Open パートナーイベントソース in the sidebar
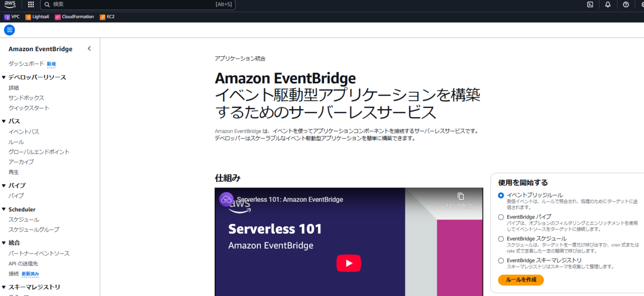The height and width of the screenshot is (296, 644). 39,253
